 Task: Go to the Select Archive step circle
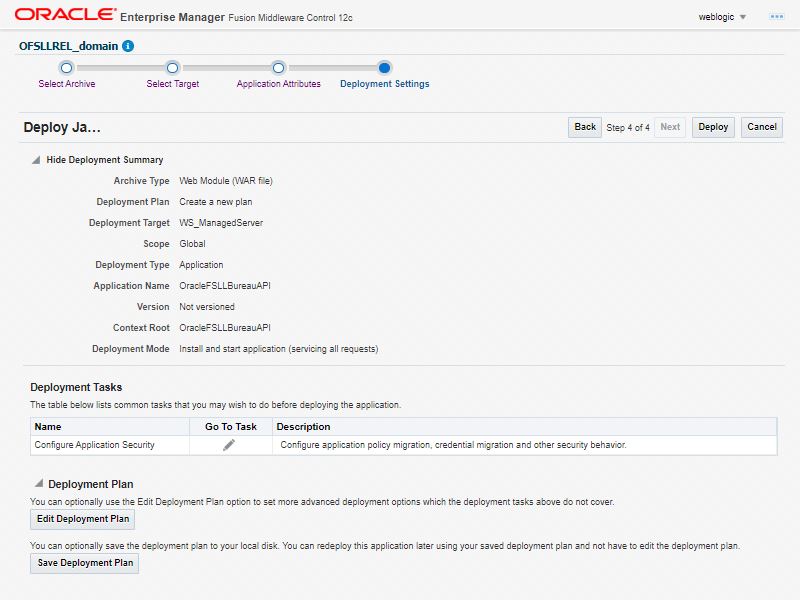[x=66, y=68]
